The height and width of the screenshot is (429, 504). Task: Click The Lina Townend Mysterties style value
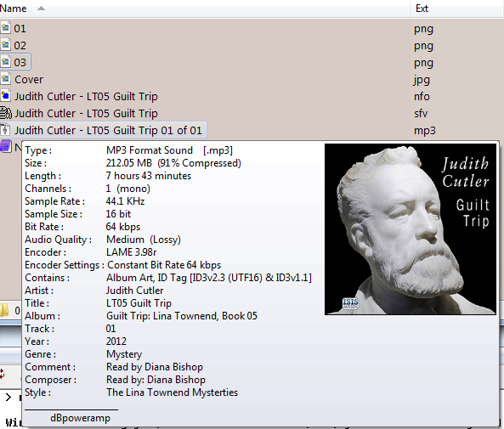click(x=172, y=392)
